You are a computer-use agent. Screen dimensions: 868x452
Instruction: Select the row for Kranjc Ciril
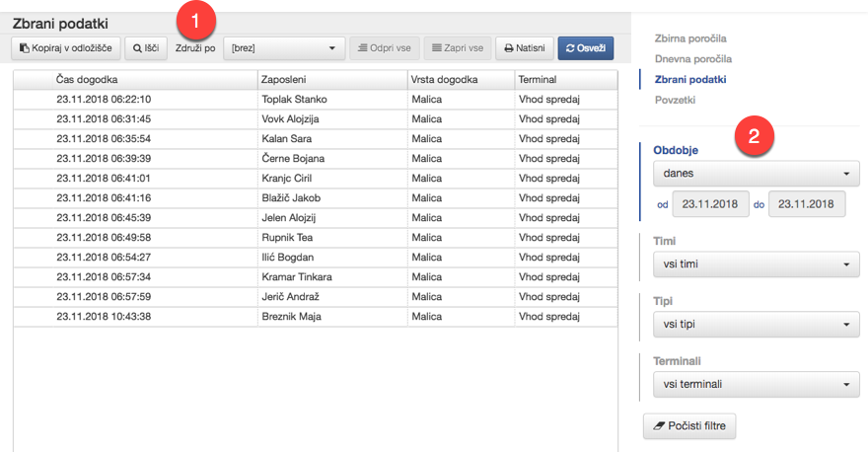(x=316, y=179)
